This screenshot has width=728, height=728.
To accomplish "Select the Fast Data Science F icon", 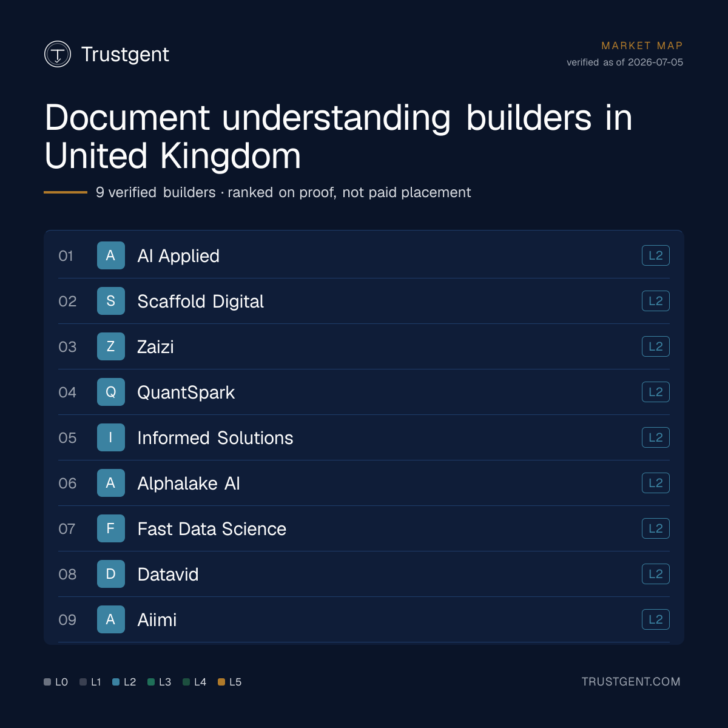I will [x=111, y=528].
